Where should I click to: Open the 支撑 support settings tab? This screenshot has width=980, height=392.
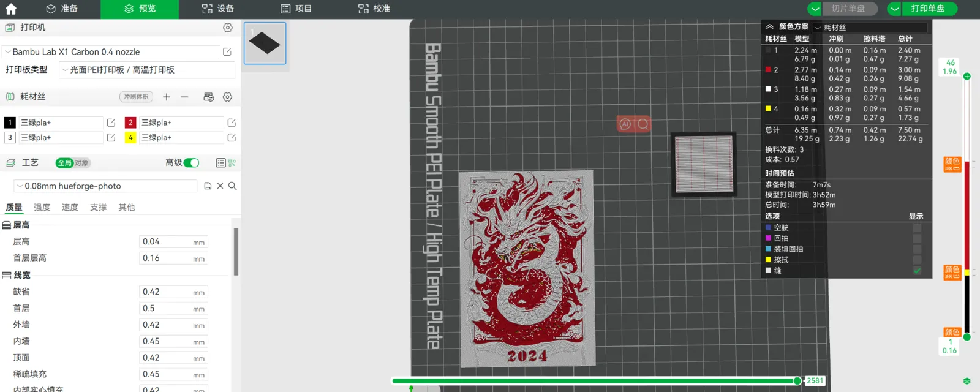tap(98, 208)
